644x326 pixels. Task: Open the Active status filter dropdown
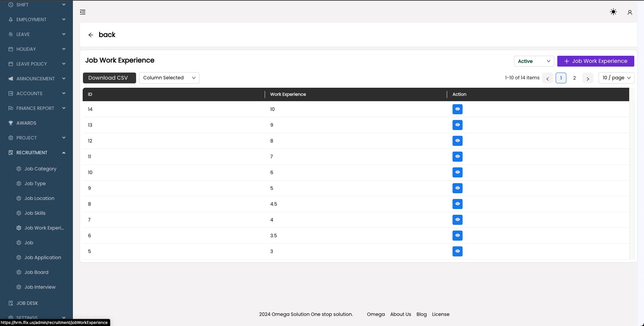[x=534, y=61]
